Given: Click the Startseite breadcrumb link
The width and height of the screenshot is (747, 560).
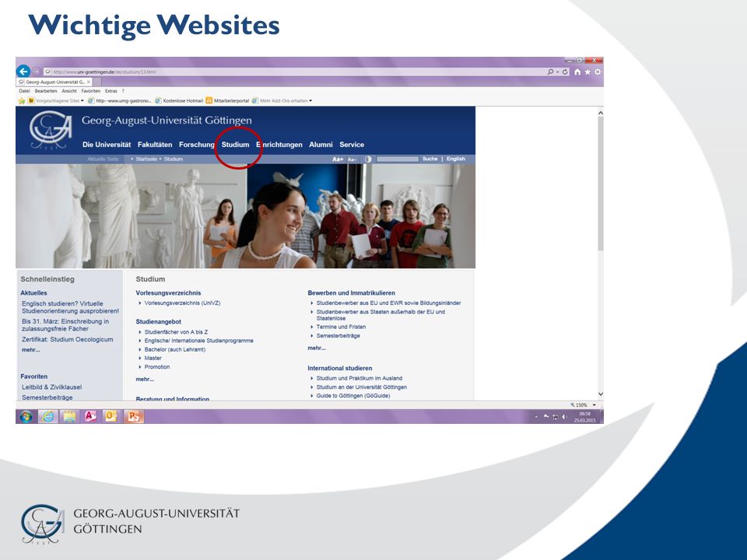Looking at the screenshot, I should coord(146,159).
